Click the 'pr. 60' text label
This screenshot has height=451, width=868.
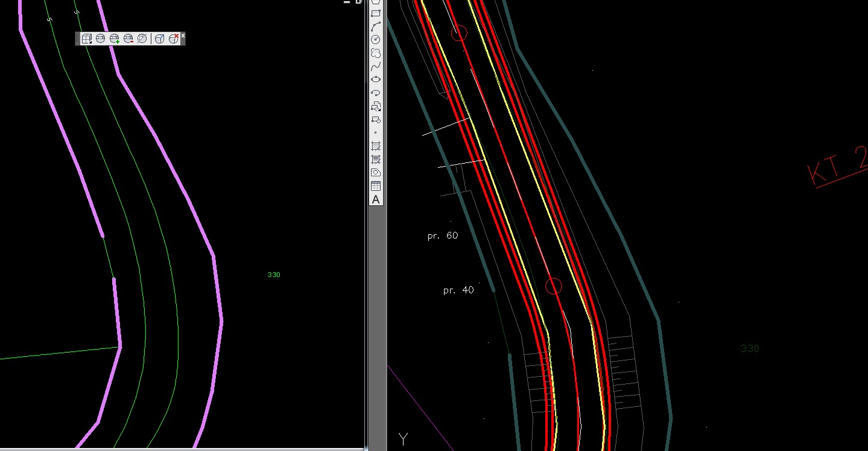tap(443, 236)
